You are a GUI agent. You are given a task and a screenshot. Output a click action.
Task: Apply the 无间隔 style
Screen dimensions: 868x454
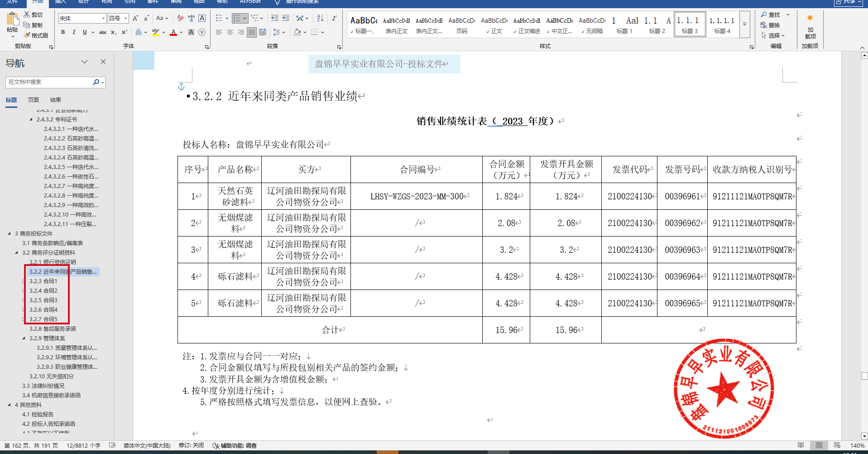tap(592, 24)
